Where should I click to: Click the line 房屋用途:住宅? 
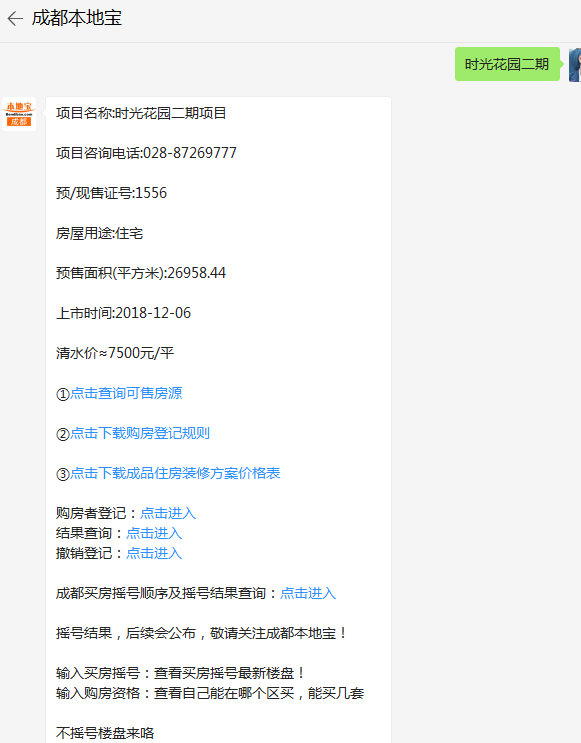pyautogui.click(x=100, y=233)
